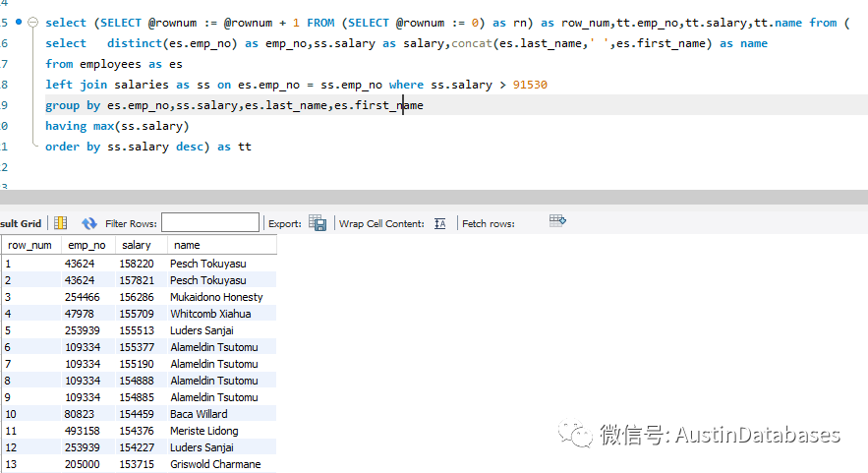Click the Baca Willard name cell
This screenshot has height=473, width=868.
199,414
